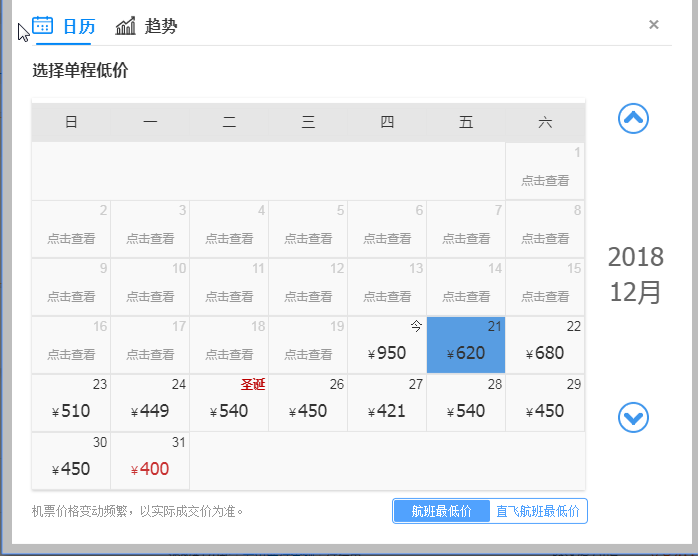Toggle to 直飞航班最低价 option
The width and height of the screenshot is (698, 556).
[x=538, y=511]
